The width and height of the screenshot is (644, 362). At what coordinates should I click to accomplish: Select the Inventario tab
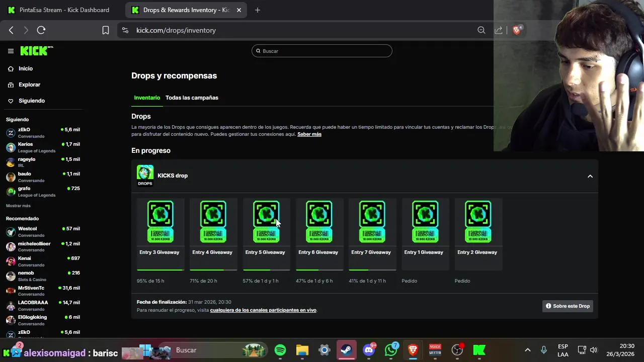tap(147, 98)
